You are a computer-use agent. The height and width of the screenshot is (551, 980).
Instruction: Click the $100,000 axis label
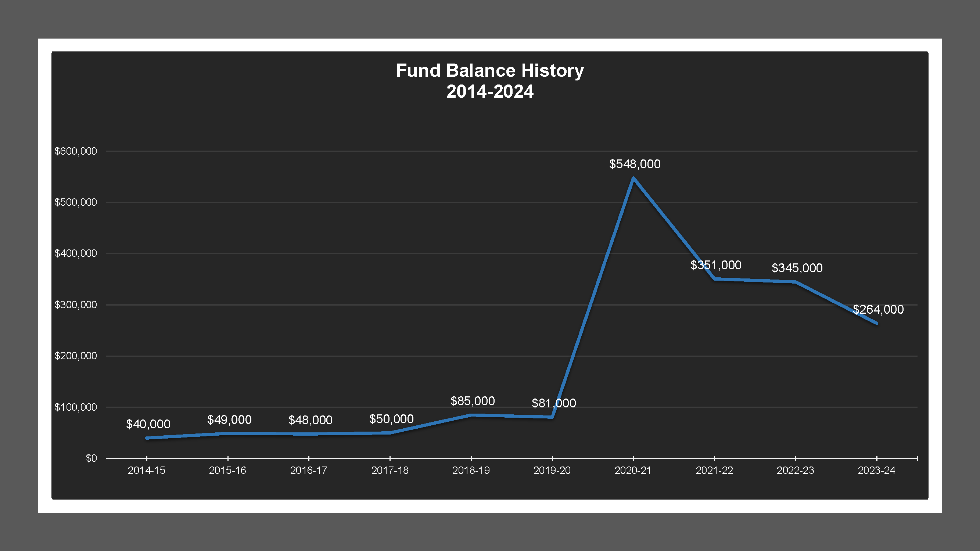pyautogui.click(x=76, y=407)
